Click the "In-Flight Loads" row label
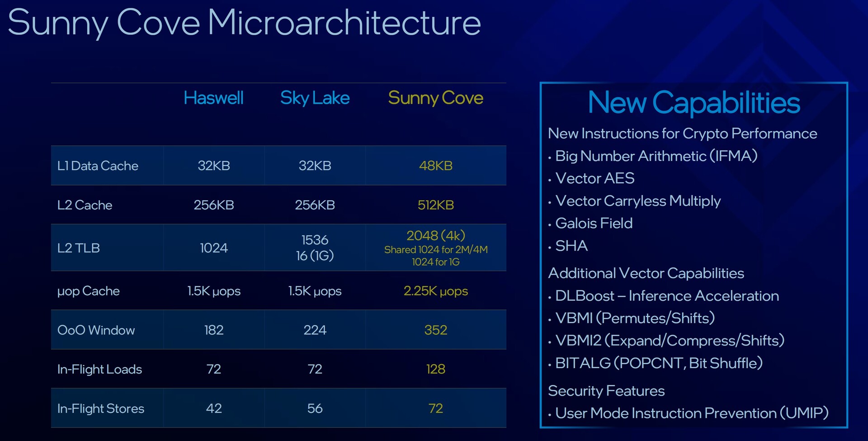 [99, 370]
